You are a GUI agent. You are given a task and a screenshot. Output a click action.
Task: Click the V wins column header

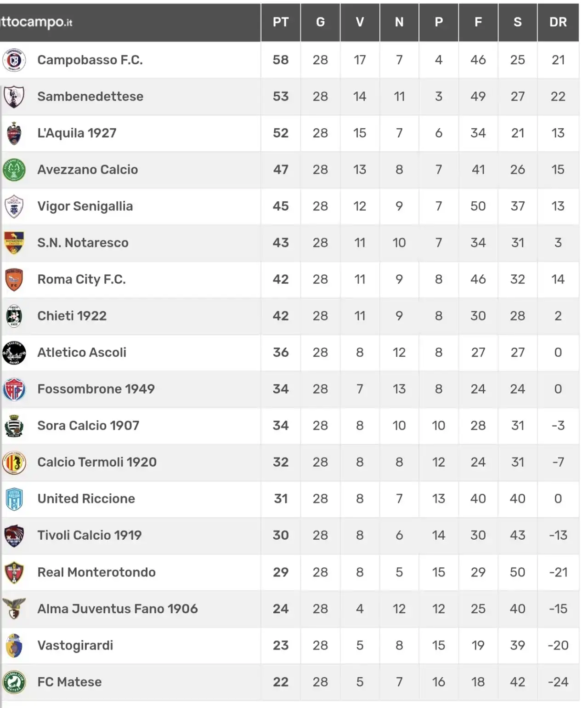point(360,22)
